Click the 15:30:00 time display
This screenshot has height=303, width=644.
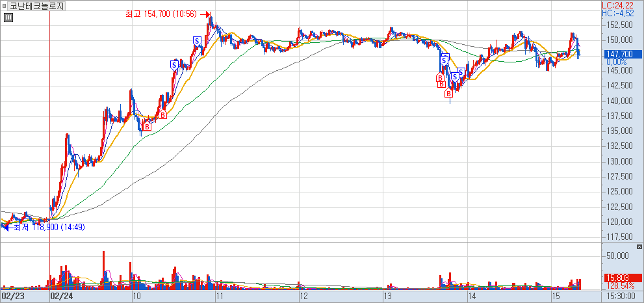(x=623, y=296)
